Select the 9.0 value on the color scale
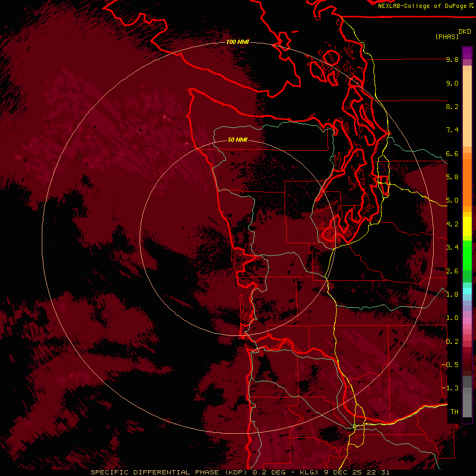This screenshot has width=476, height=476. coord(452,83)
